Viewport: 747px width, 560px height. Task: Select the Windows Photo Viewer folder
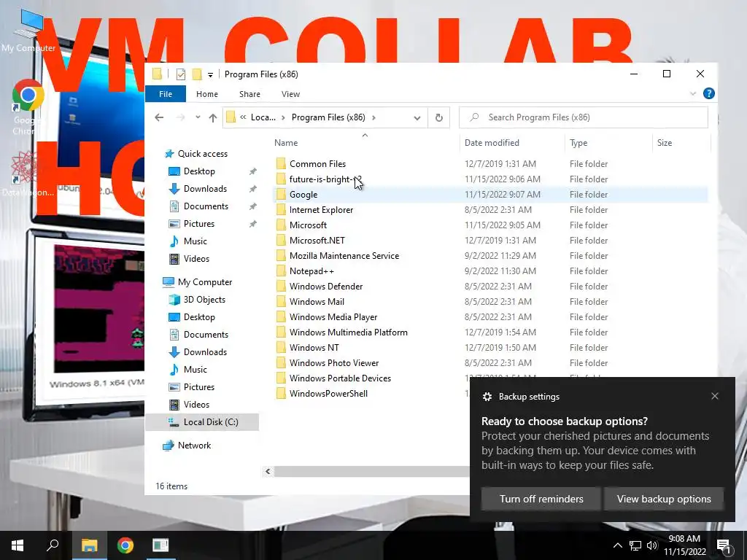(334, 363)
